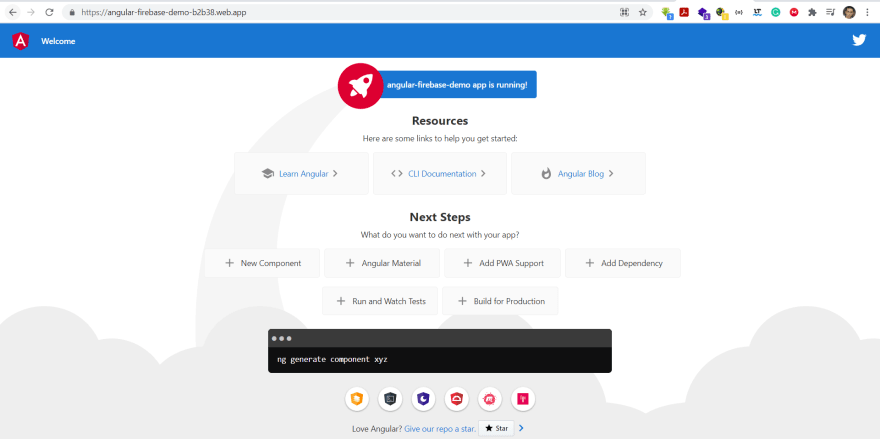Reload the page with the refresh icon
The image size is (880, 439).
click(x=49, y=12)
